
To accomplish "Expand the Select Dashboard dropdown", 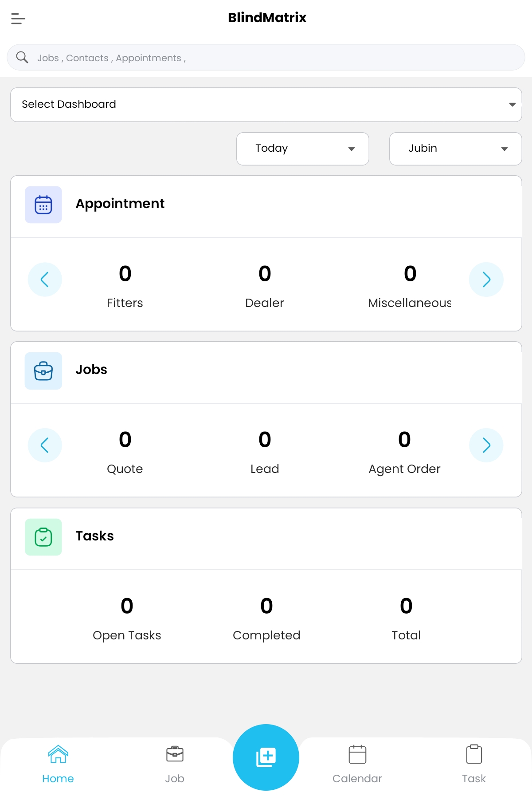I will pyautogui.click(x=266, y=105).
